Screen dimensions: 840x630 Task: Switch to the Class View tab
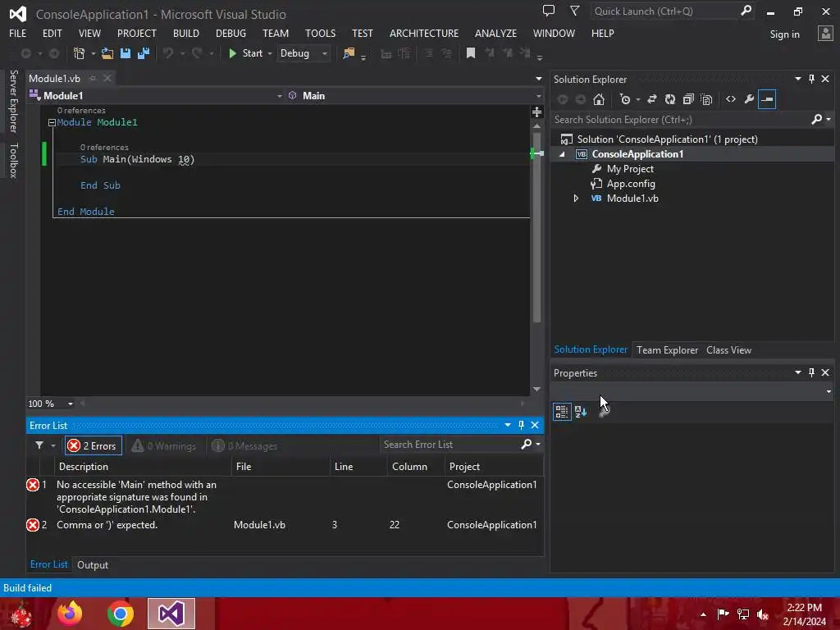pos(728,349)
